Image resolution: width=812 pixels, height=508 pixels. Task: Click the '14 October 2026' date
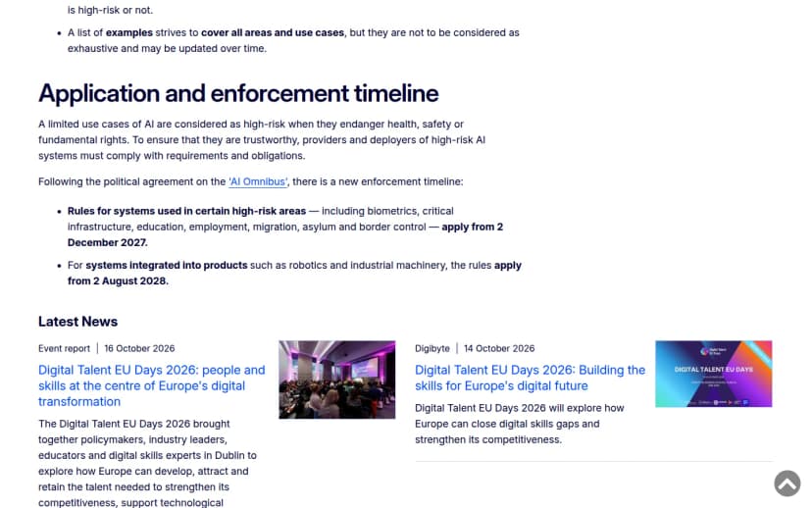[499, 348]
